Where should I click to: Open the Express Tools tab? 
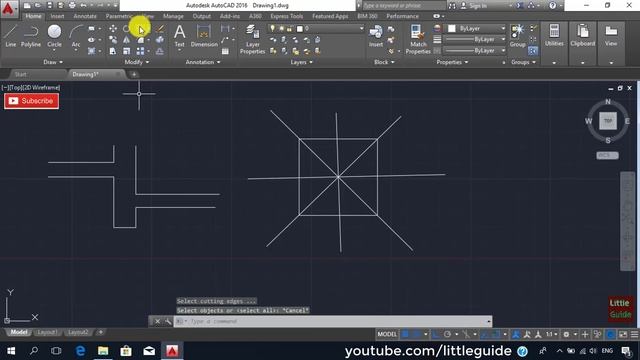pyautogui.click(x=287, y=16)
